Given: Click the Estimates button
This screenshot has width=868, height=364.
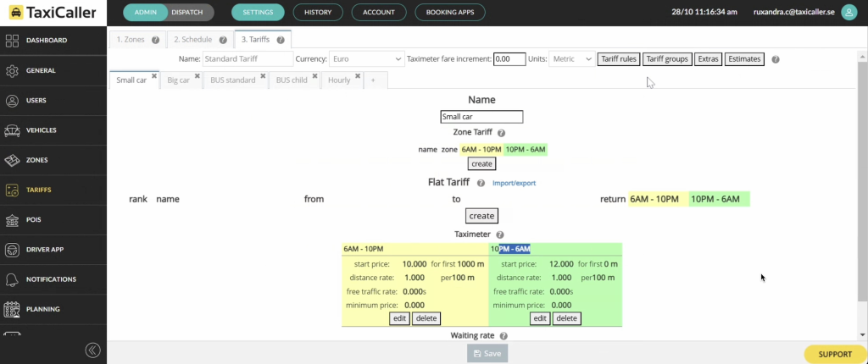Looking at the screenshot, I should point(744,59).
